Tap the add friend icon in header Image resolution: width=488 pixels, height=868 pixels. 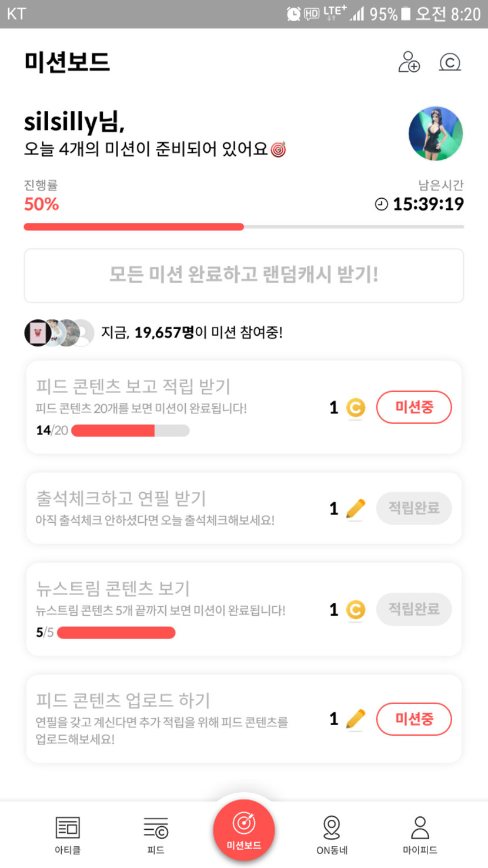tap(409, 62)
